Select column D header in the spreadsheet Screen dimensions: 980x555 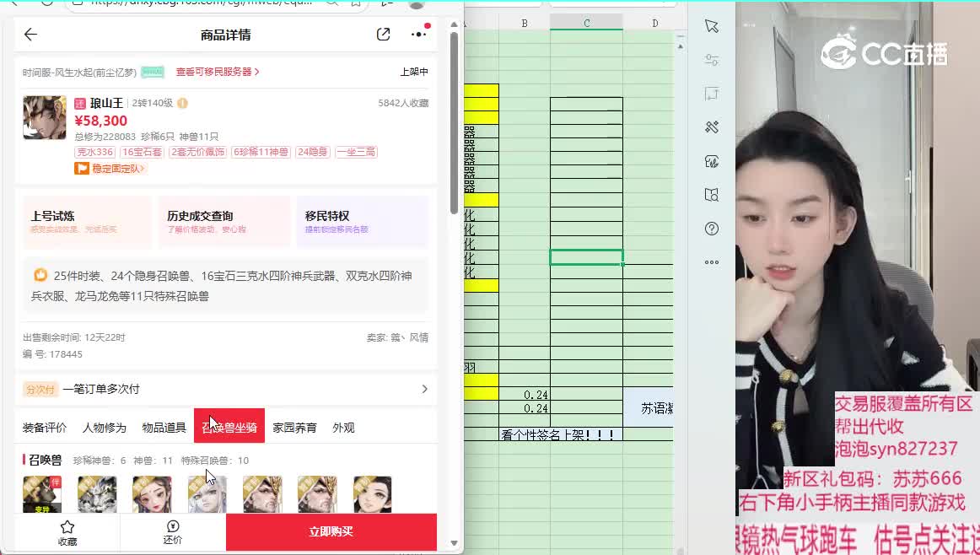(654, 23)
